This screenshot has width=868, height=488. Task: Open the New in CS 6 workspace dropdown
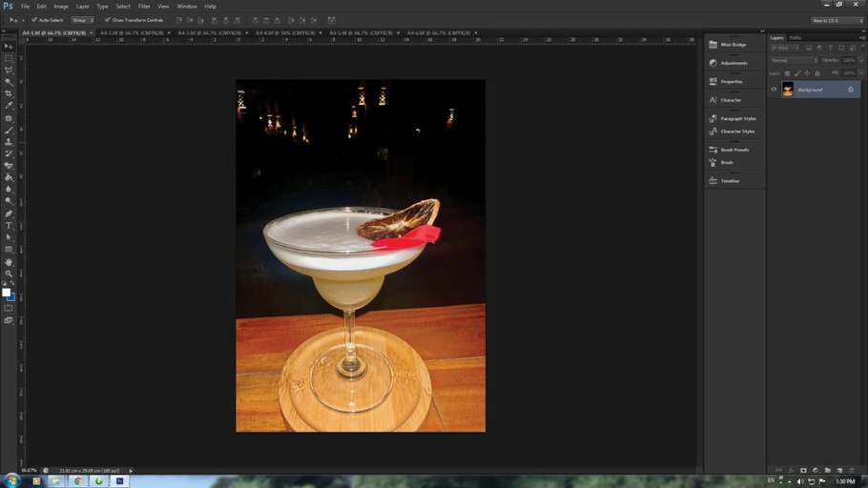pos(837,20)
